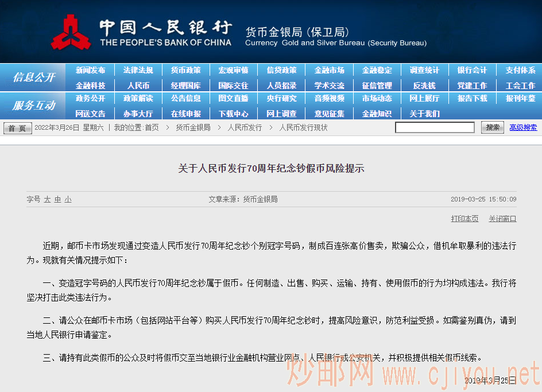Select 信贷政策 in navigation
This screenshot has height=392, width=542.
[x=281, y=70]
